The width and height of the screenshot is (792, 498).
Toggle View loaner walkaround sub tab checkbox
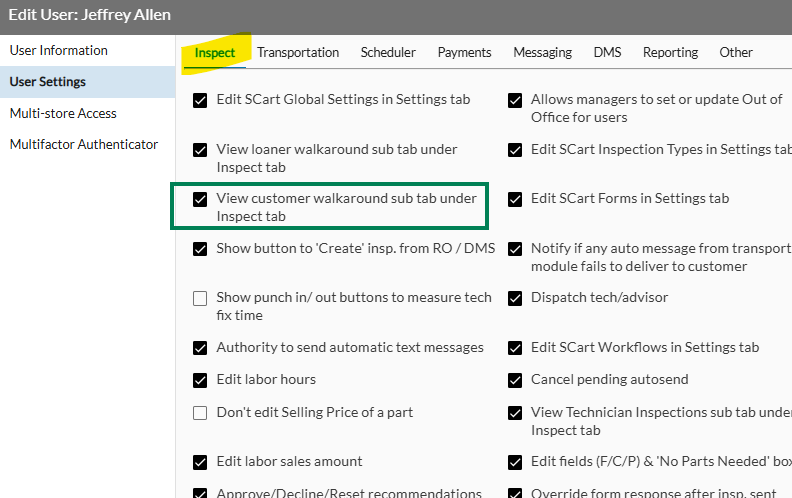point(200,150)
